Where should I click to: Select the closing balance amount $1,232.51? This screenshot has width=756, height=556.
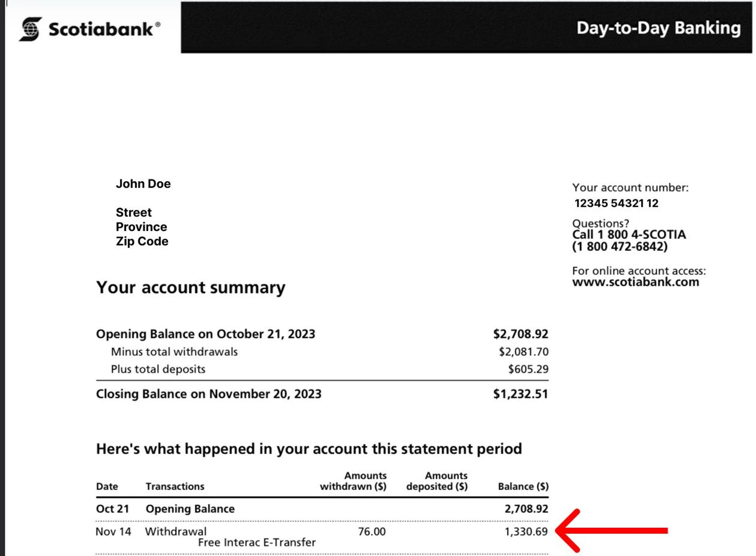point(520,394)
